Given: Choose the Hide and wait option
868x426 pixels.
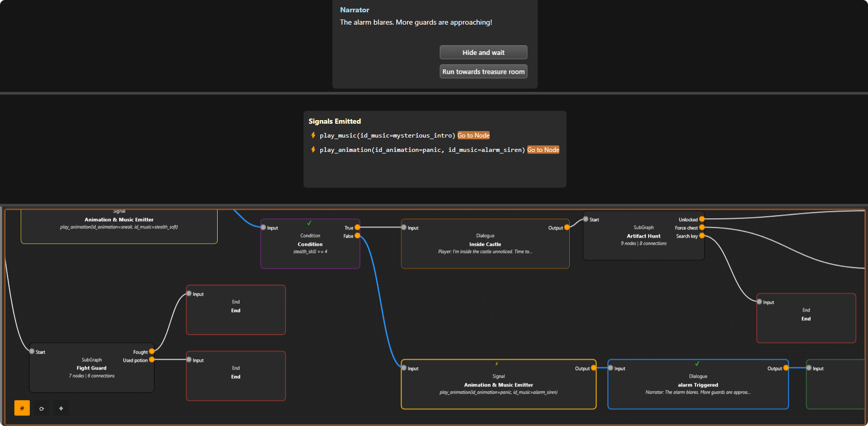Looking at the screenshot, I should pos(484,52).
